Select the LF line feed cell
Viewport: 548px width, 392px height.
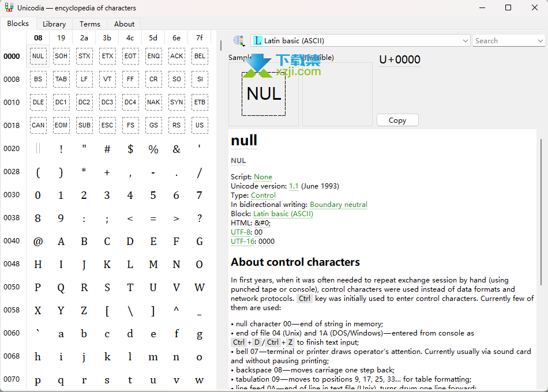[x=84, y=80]
